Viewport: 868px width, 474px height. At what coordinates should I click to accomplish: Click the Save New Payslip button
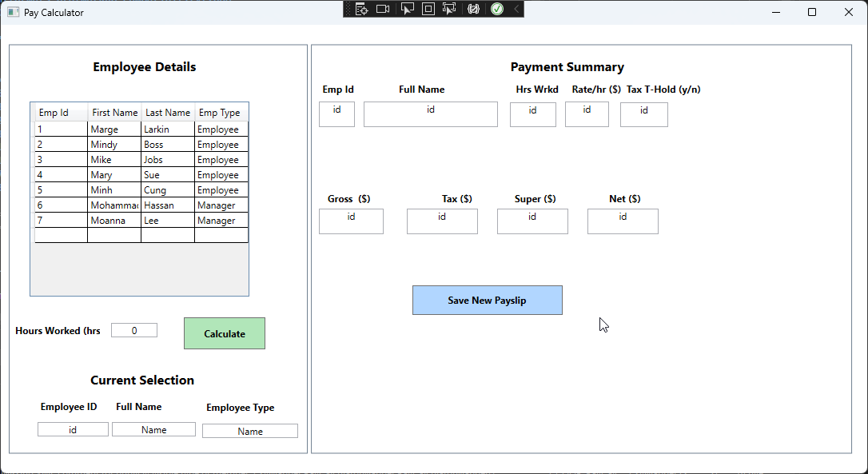coord(487,301)
